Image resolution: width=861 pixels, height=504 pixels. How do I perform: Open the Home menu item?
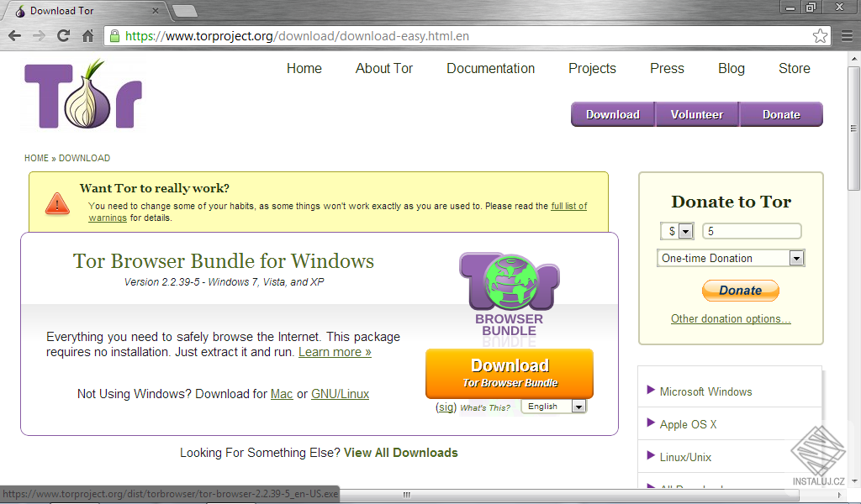point(304,69)
